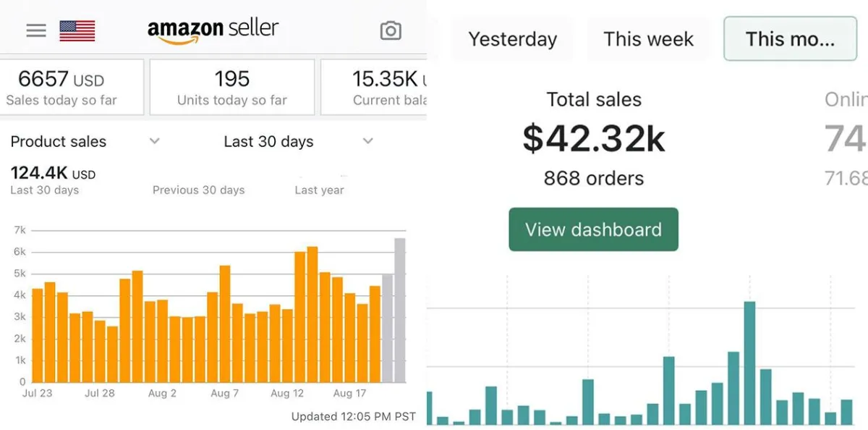Select the tallest teal bar in Shopify chart
The width and height of the screenshot is (868, 430).
pos(749,363)
